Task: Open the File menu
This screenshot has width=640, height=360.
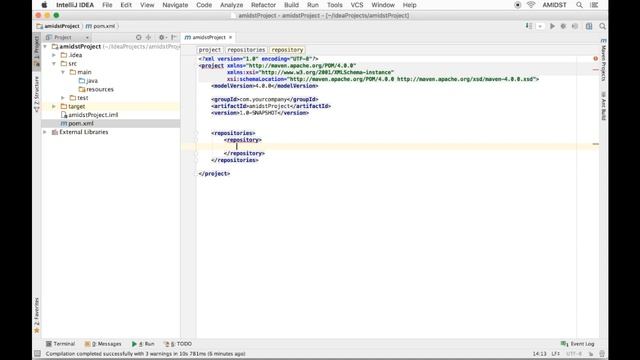Action: 107,5
